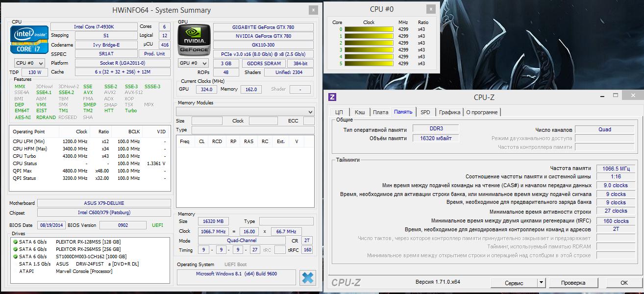Click the SR1AT SSPEC field
The image size is (644, 294).
pos(106,54)
